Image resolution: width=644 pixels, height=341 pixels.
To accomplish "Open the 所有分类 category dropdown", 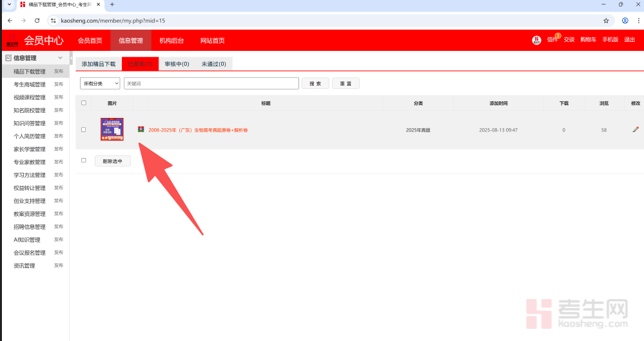I will [x=100, y=83].
